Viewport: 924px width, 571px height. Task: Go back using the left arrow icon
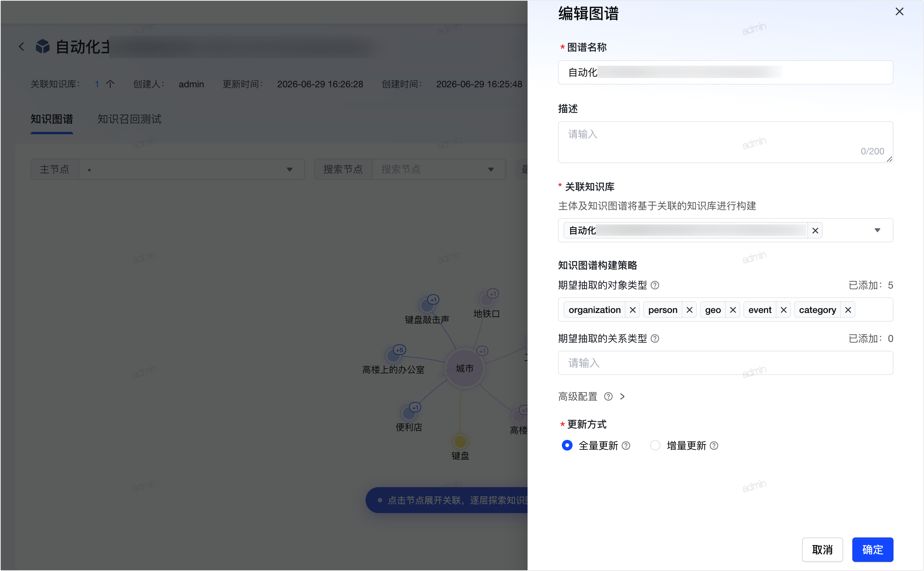pos(22,47)
